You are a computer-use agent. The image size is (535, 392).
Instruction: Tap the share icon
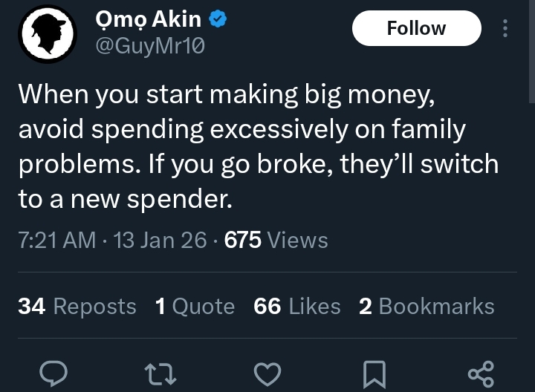(x=480, y=373)
